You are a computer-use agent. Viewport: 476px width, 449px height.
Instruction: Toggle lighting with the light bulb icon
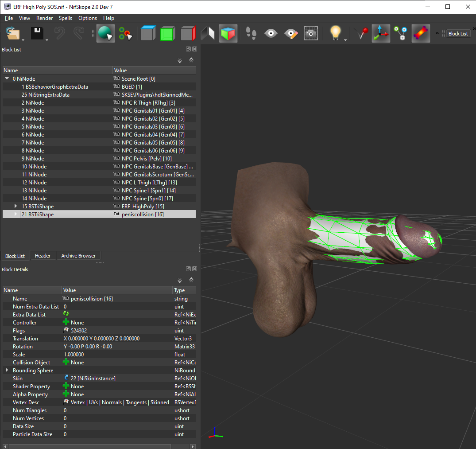335,33
